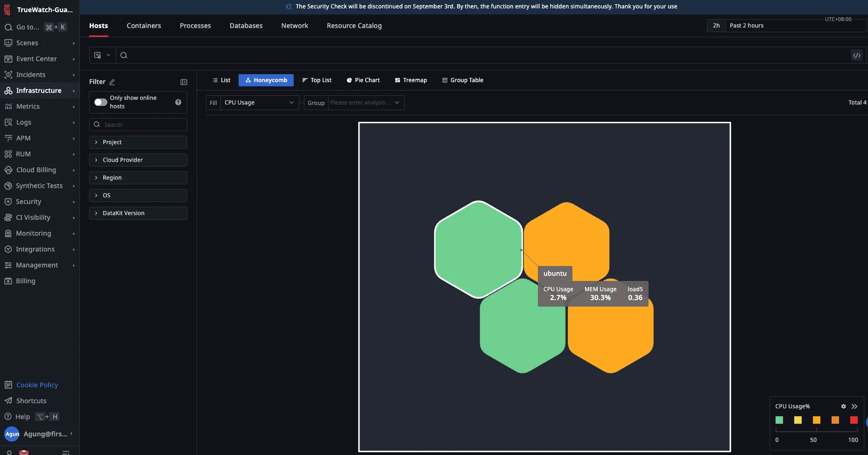Expand the DataKit Version filter

138,213
